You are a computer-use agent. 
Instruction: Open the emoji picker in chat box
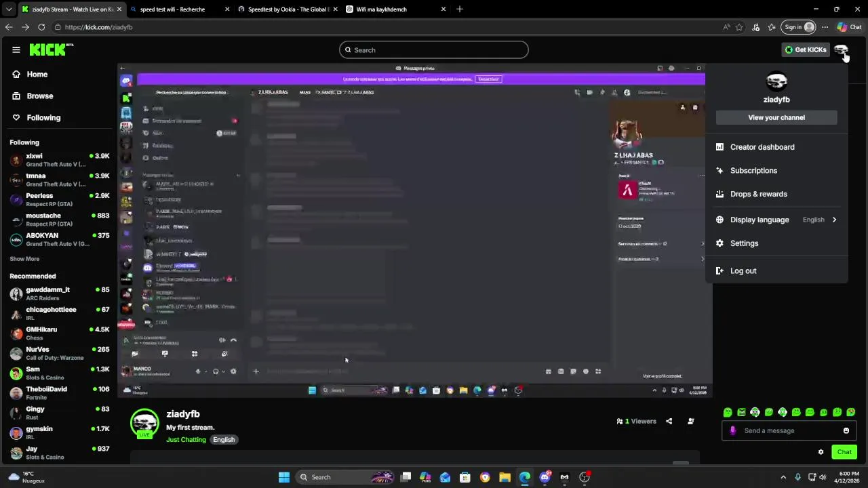pos(846,431)
